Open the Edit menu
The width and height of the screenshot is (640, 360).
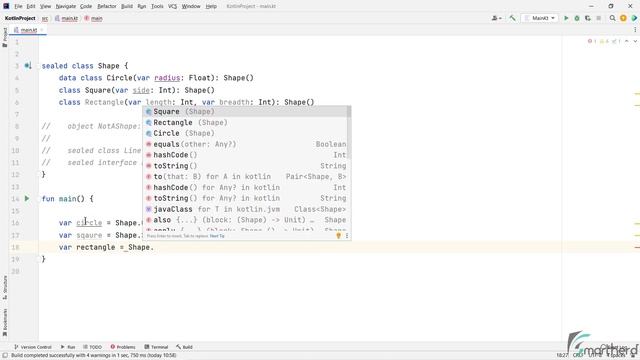click(31, 6)
